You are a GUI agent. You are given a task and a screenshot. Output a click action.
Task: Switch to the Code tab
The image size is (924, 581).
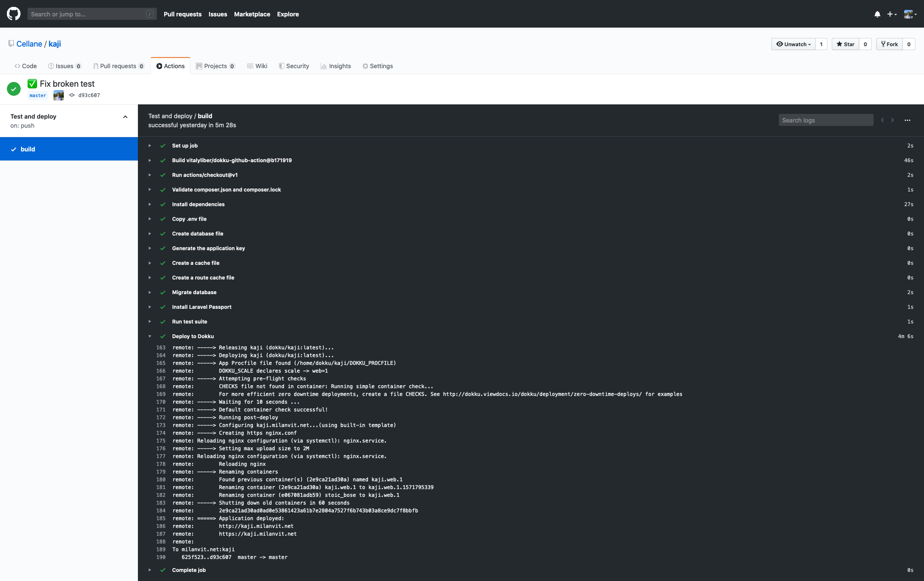25,66
